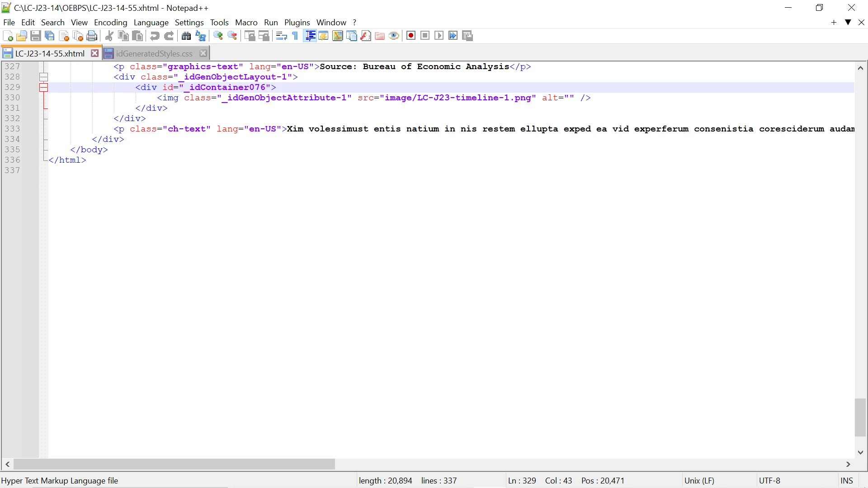Screen dimensions: 868x488
Task: Toggle indent guide toolbar button
Action: [310, 36]
